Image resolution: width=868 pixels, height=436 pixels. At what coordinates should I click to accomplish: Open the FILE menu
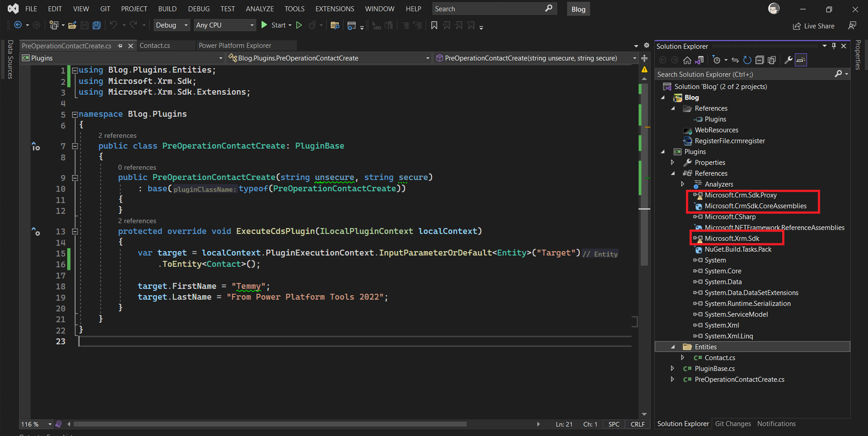coord(31,9)
